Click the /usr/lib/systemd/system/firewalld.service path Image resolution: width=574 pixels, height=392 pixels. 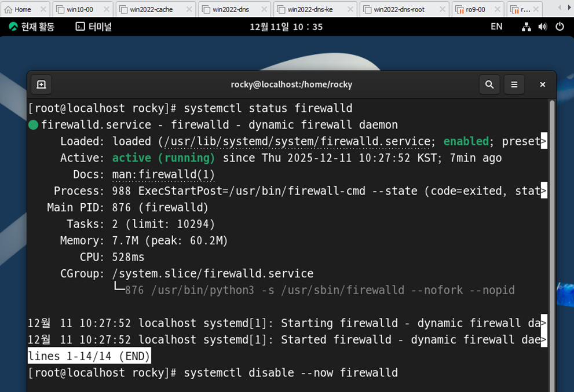[x=298, y=141]
